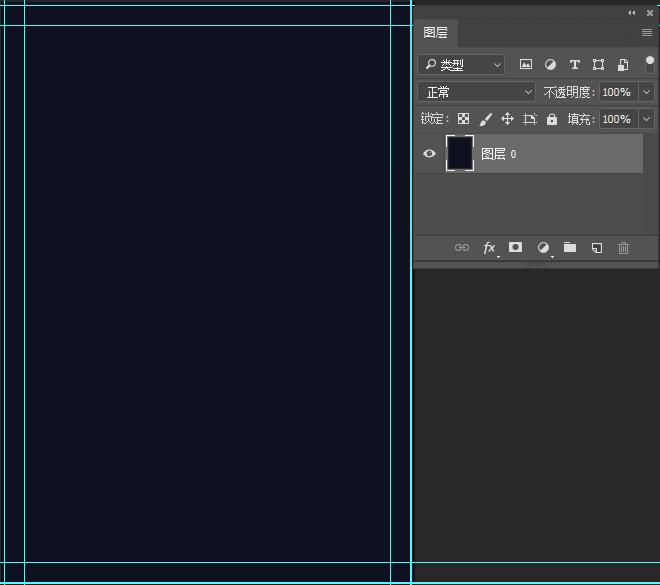Filter layers by text type
The width and height of the screenshot is (660, 585).
(575, 65)
